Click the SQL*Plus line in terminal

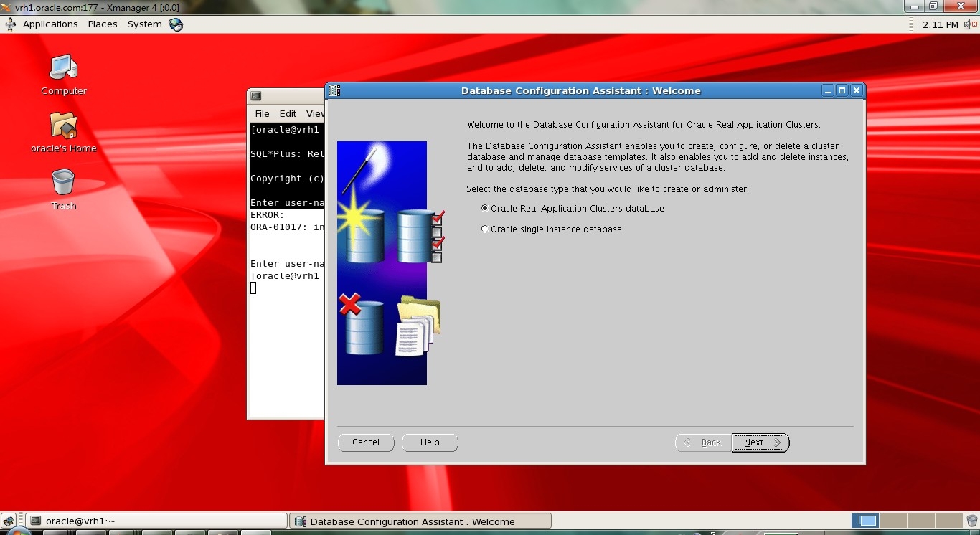[x=287, y=154]
